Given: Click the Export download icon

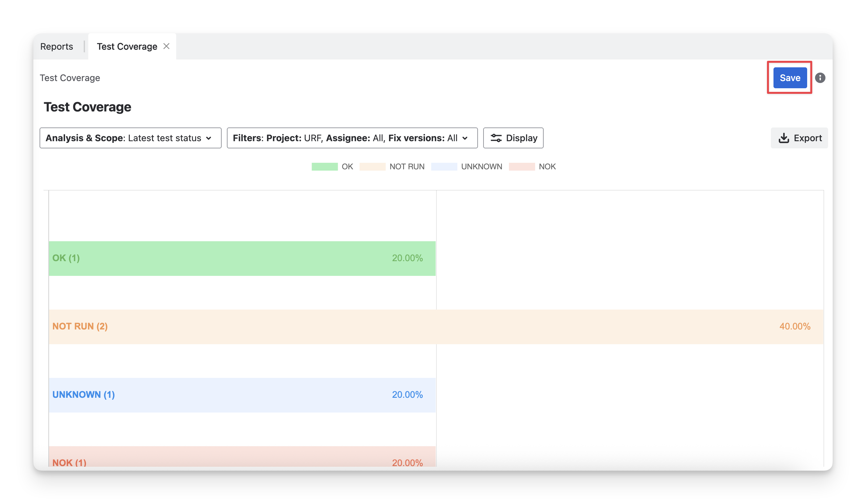Looking at the screenshot, I should 784,138.
